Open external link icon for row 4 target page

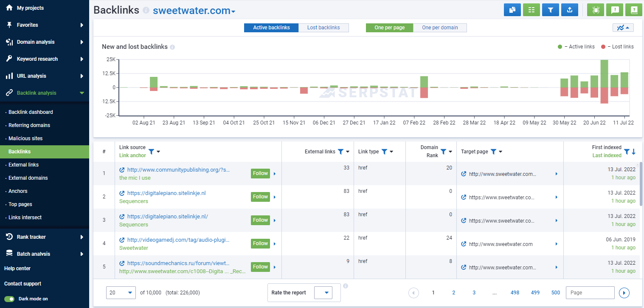[464, 244]
